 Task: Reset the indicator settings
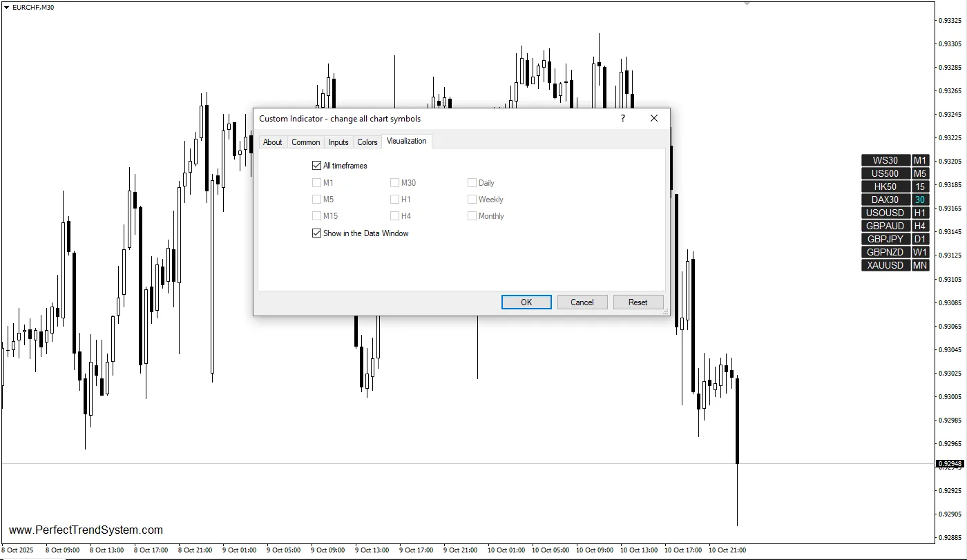point(638,302)
